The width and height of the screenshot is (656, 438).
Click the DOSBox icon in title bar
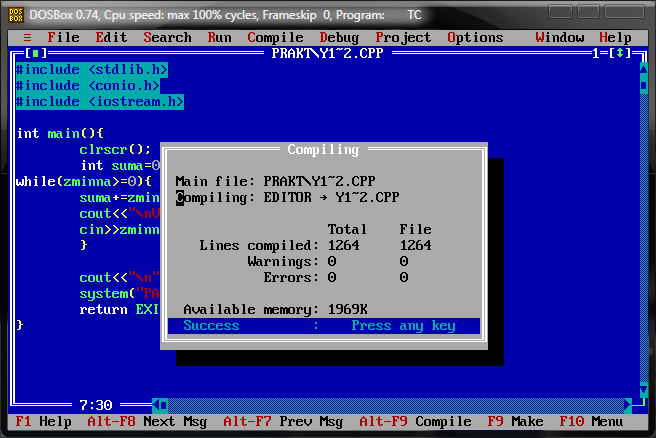point(15,15)
